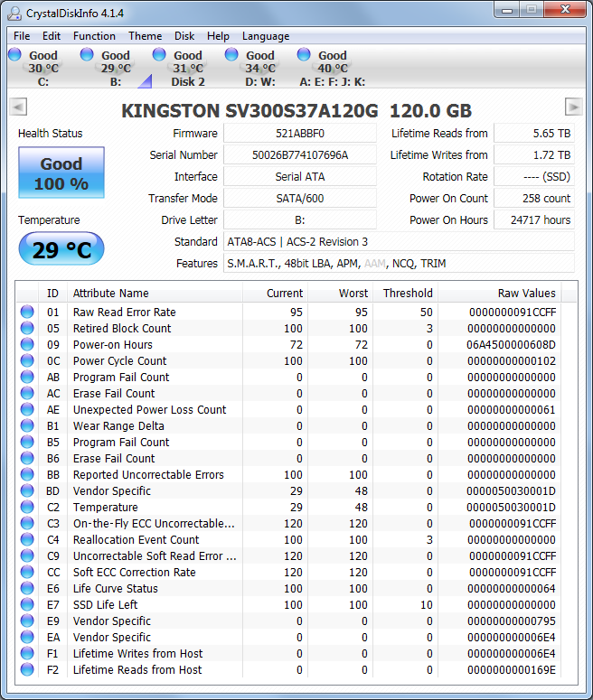The width and height of the screenshot is (593, 700).
Task: Select the C: disk status orb
Action: (14, 54)
